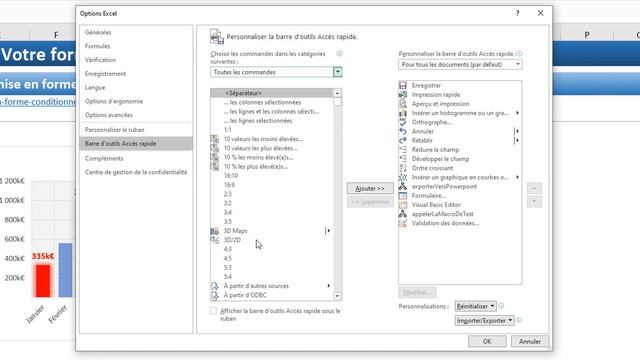Open the Réinitialiser dropdown button
This screenshot has width=640, height=360.
(x=476, y=306)
